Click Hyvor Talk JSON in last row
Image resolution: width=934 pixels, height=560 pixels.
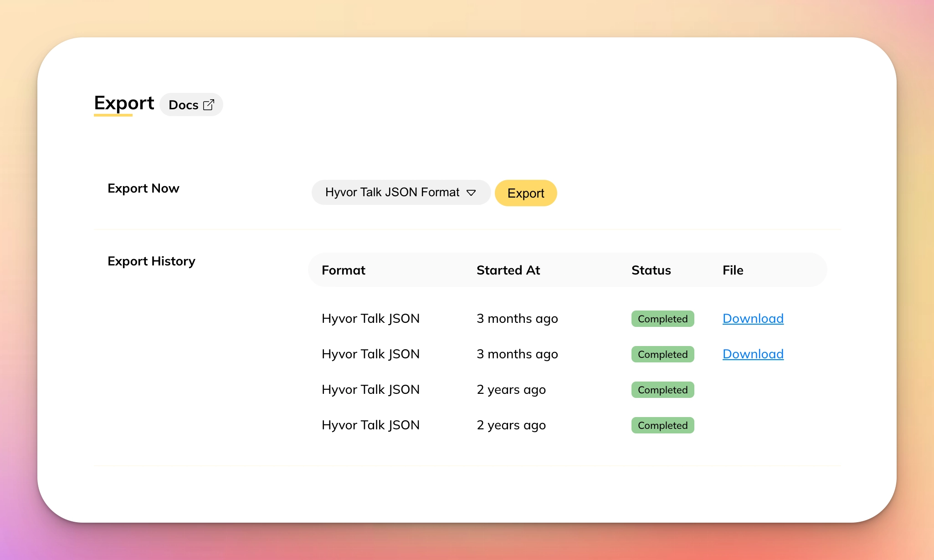tap(370, 425)
